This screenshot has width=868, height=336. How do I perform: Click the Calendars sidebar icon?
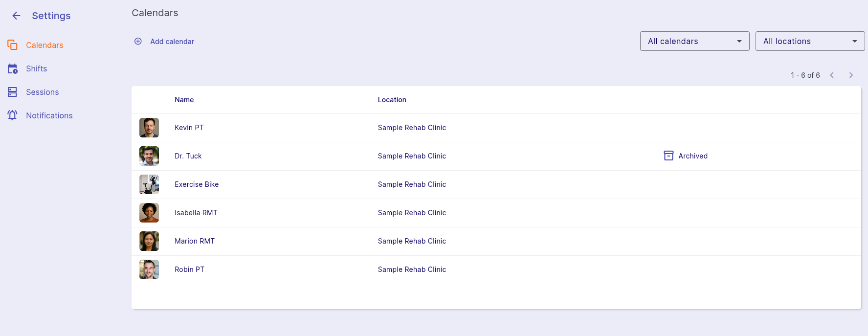coord(12,45)
